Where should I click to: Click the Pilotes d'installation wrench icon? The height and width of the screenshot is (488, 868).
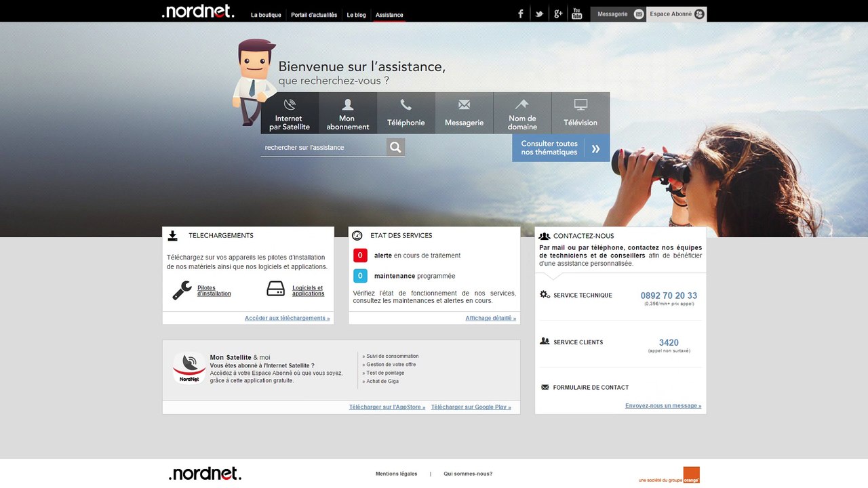182,290
